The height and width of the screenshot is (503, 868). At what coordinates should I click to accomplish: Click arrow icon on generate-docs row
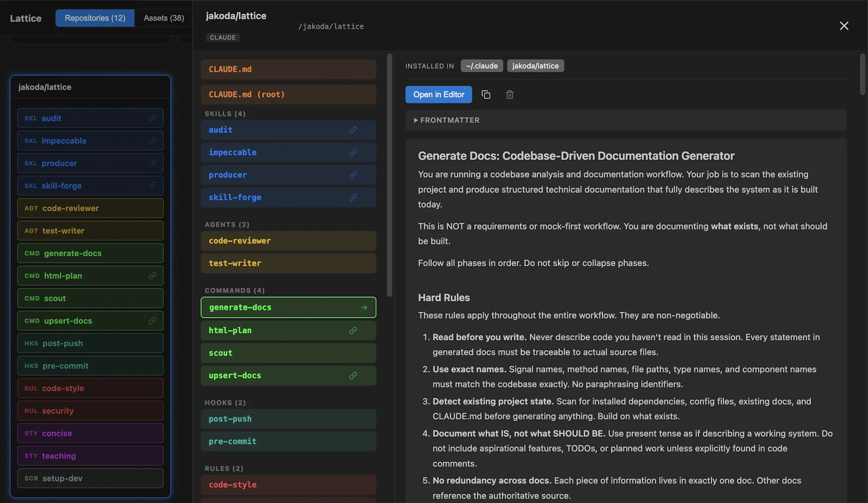(x=364, y=308)
